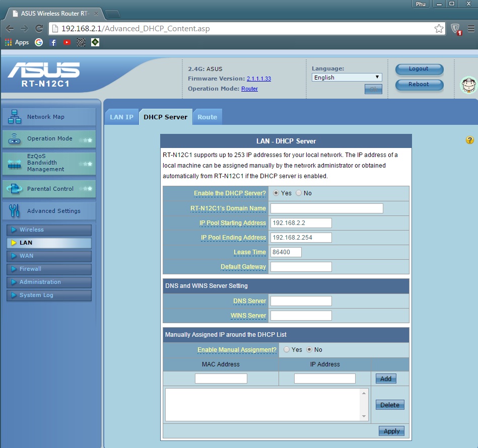Switch to the Route tab
This screenshot has width=478, height=448.
pyautogui.click(x=208, y=117)
